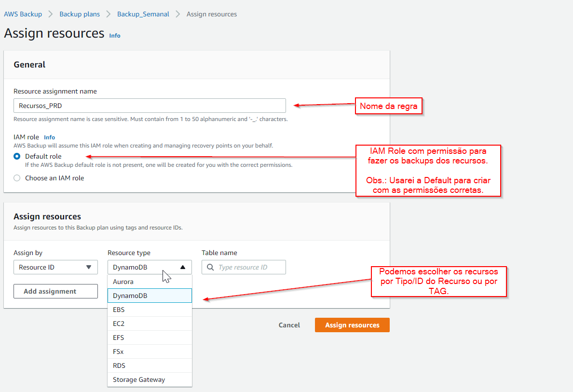The width and height of the screenshot is (573, 392).
Task: Choose EFS from resource type list
Action: (x=150, y=338)
